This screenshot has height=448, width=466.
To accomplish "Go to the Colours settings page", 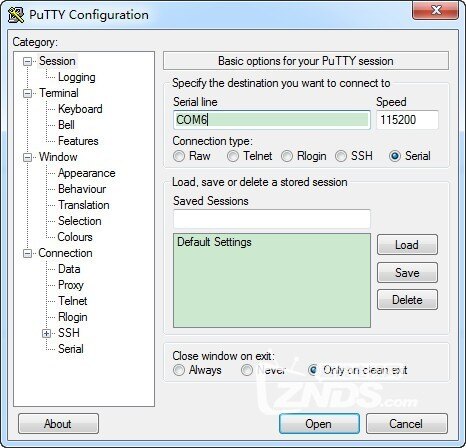I will [x=75, y=237].
